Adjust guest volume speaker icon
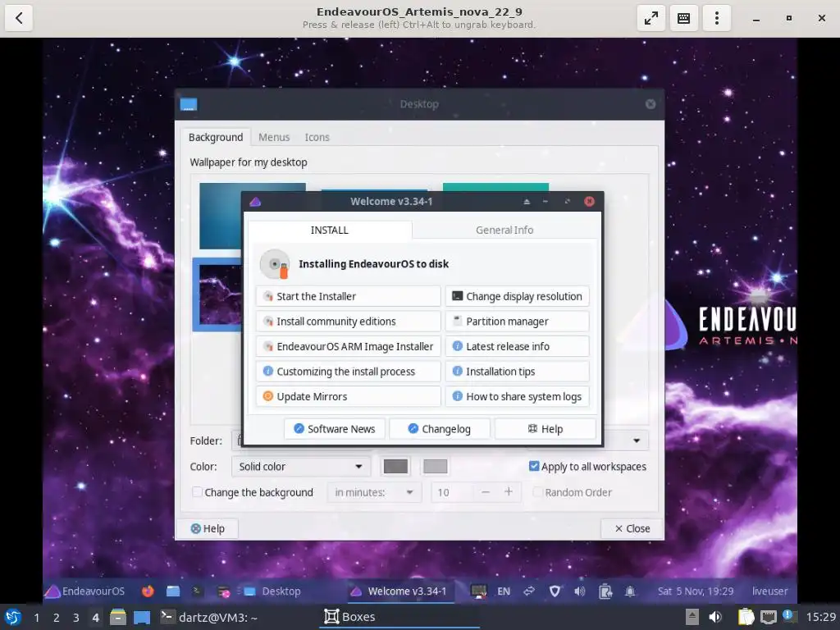The height and width of the screenshot is (630, 840). click(580, 591)
